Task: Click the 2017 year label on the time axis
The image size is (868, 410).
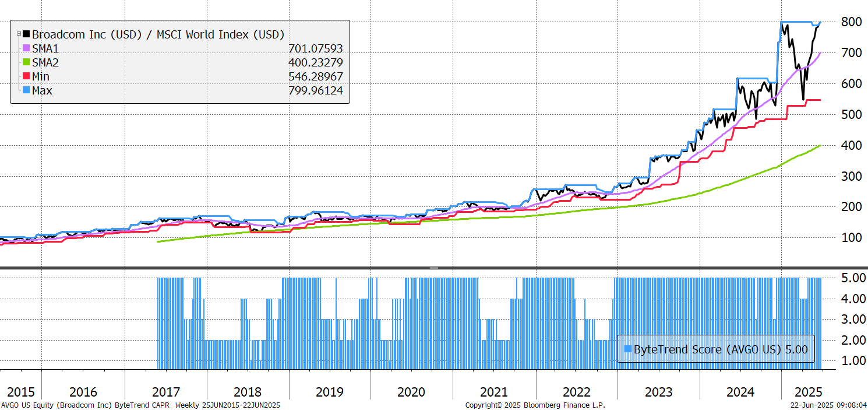Action: click(x=165, y=392)
